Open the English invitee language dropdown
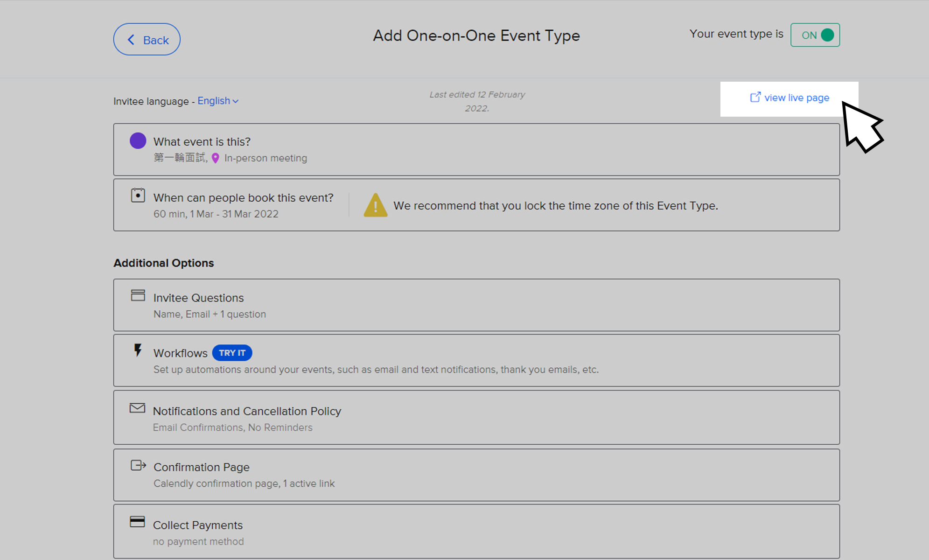Screen dimensions: 929x560 click(218, 101)
